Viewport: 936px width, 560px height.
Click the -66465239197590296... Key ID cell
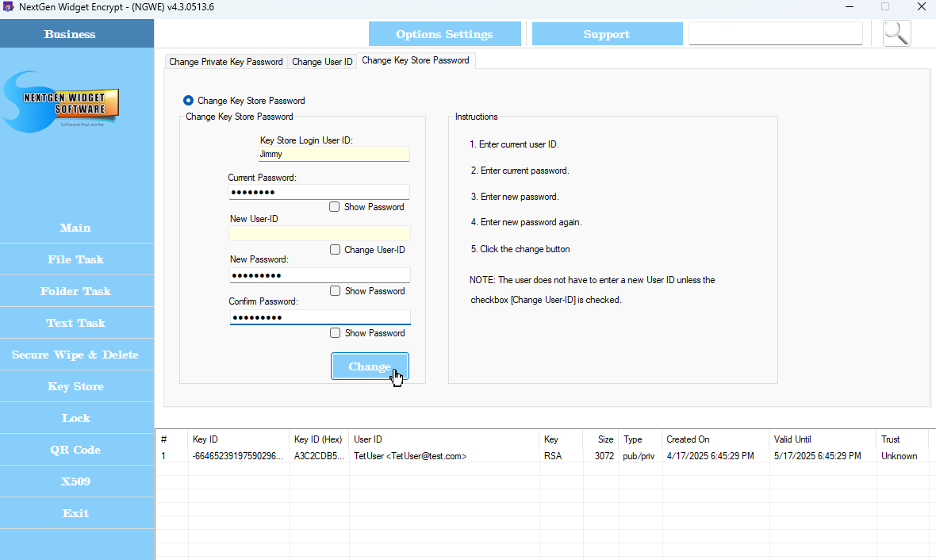pyautogui.click(x=239, y=456)
